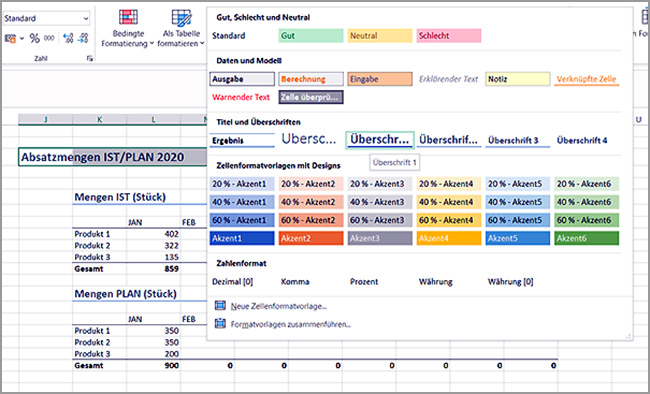Apply the Notiz cell style

tap(517, 79)
